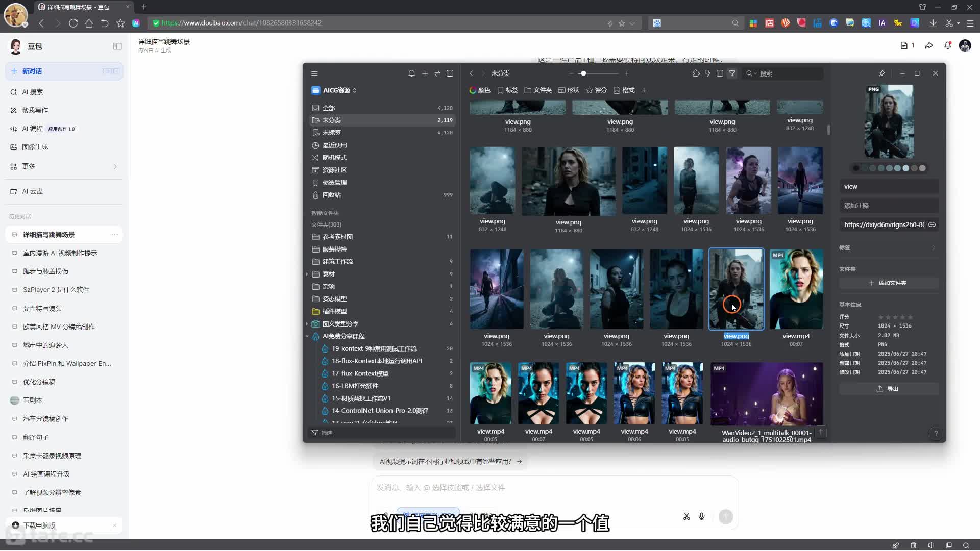Open AI 搜索 in Doubao sidebar

tap(64, 92)
